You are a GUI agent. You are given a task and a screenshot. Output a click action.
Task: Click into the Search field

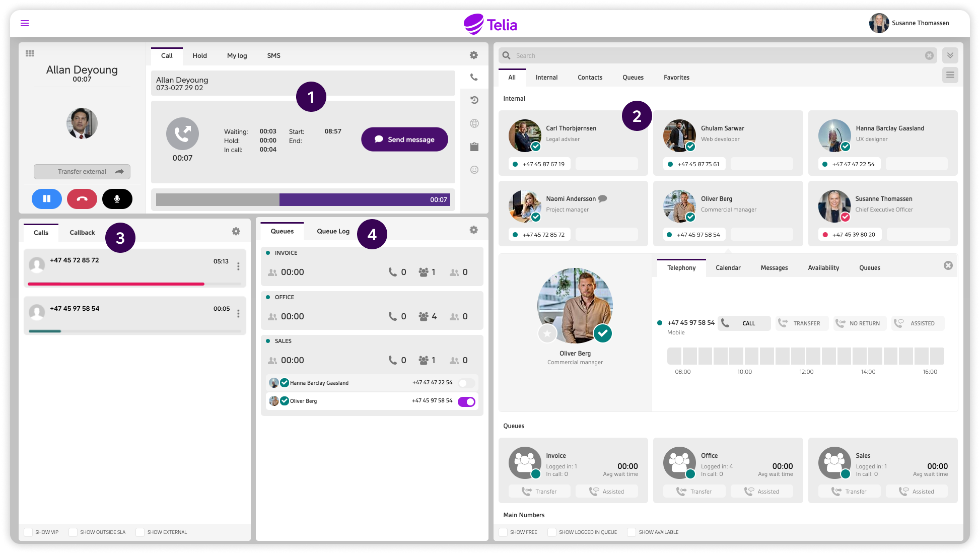pos(718,56)
